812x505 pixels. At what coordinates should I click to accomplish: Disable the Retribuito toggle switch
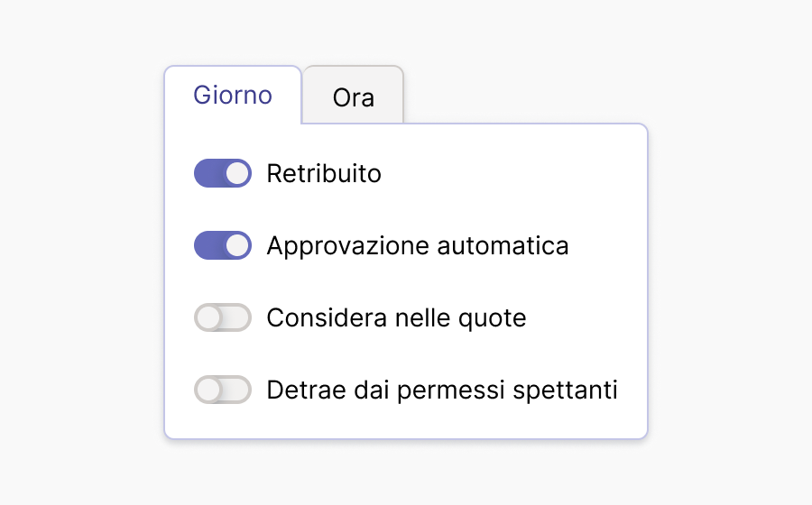point(223,173)
